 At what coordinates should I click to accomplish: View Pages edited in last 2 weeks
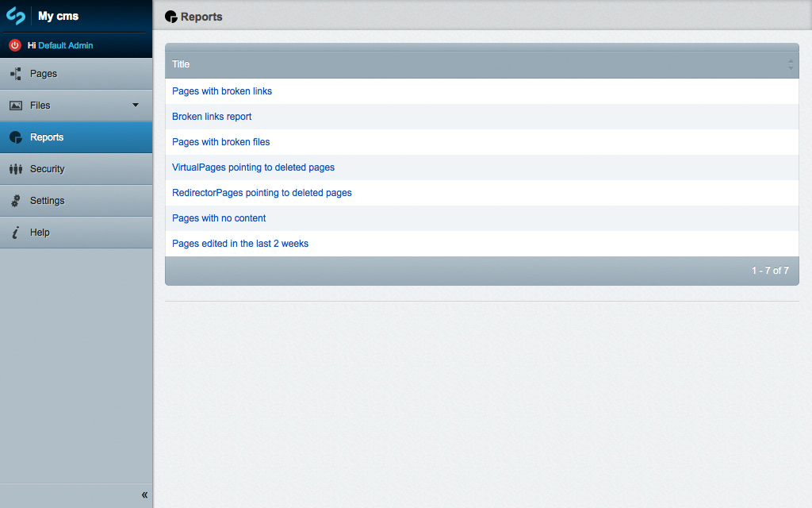click(240, 244)
